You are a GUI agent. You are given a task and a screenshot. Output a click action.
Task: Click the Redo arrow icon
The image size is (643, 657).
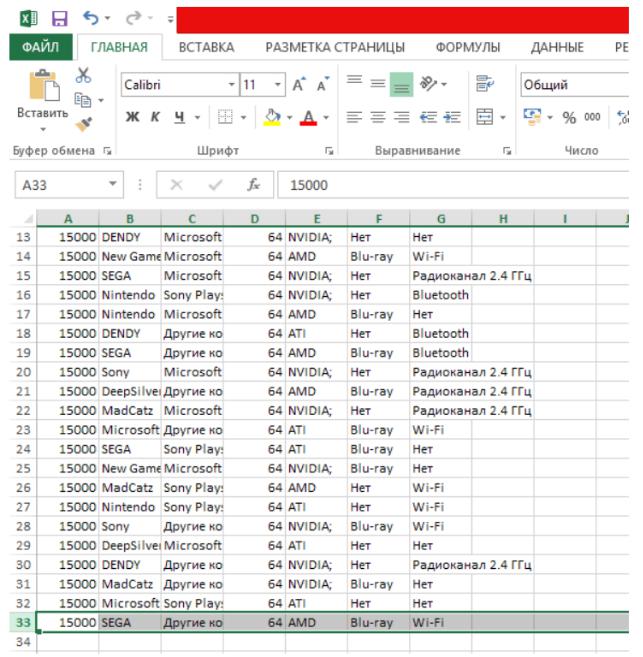pos(134,18)
